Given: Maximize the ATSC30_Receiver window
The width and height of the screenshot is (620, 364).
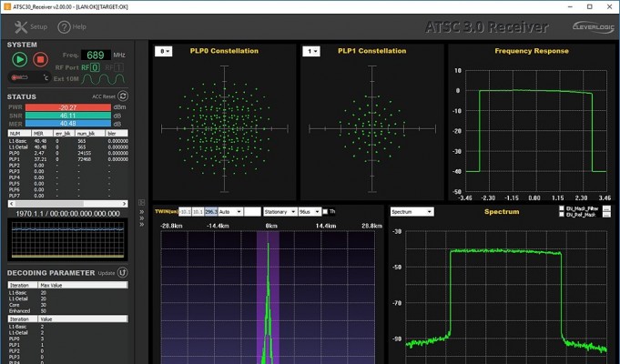Looking at the screenshot, I should tap(590, 6).
